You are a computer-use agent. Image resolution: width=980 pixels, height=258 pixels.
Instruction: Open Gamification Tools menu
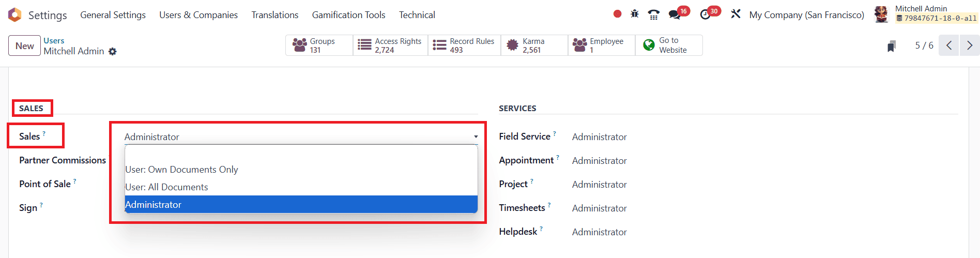coord(348,15)
